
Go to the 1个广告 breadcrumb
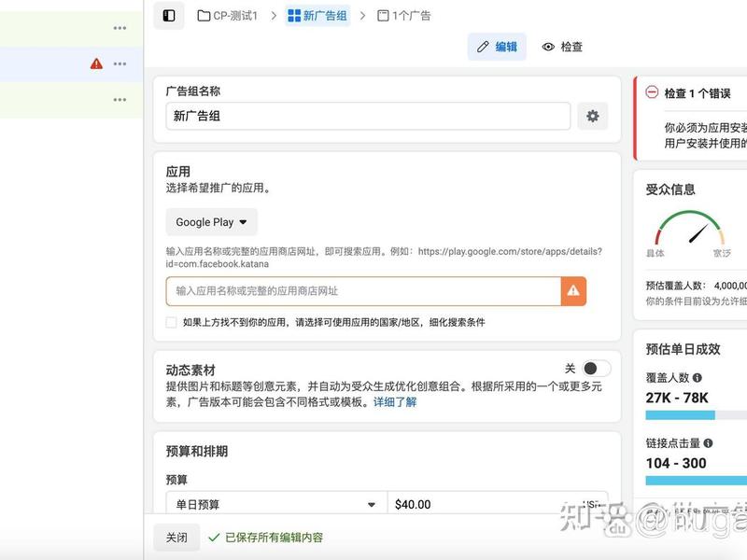coord(403,16)
